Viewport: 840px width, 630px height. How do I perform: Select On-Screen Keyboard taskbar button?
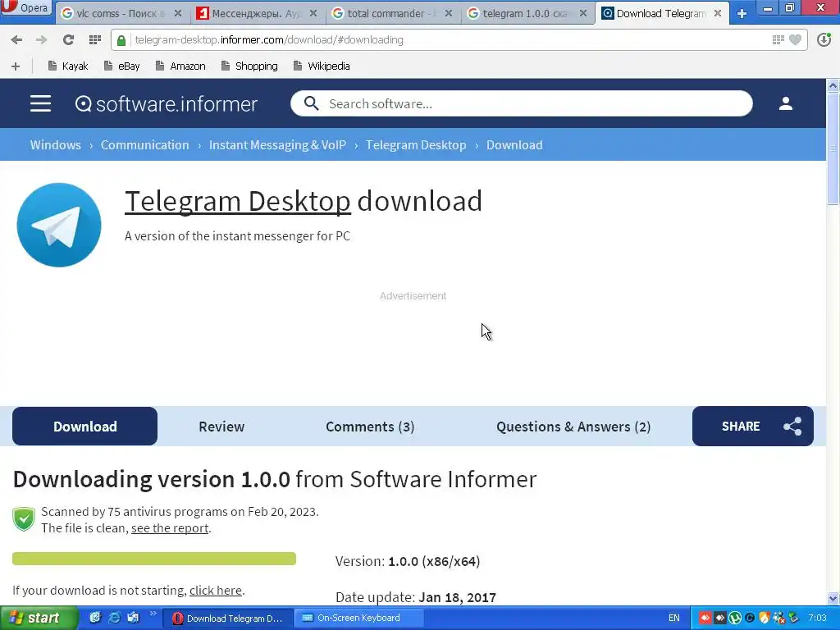359,619
